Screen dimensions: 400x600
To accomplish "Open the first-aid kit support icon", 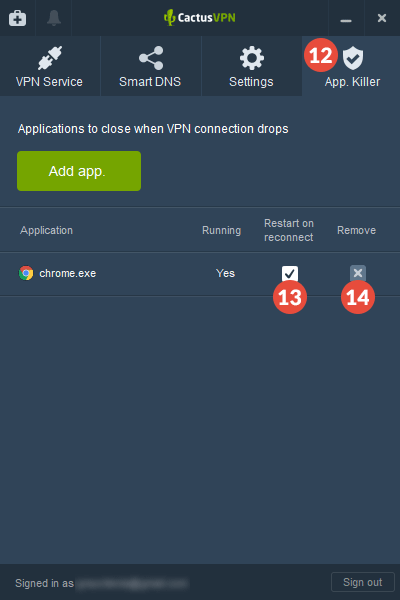I will click(x=18, y=18).
